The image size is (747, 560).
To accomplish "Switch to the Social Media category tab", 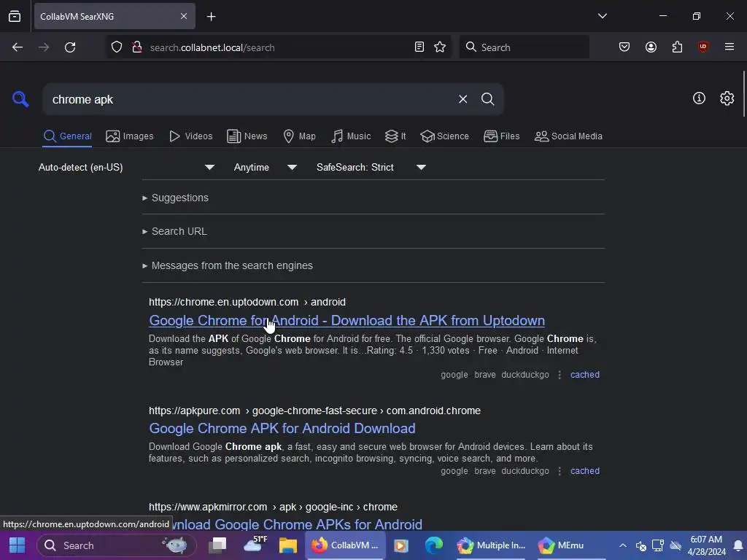I will click(568, 136).
